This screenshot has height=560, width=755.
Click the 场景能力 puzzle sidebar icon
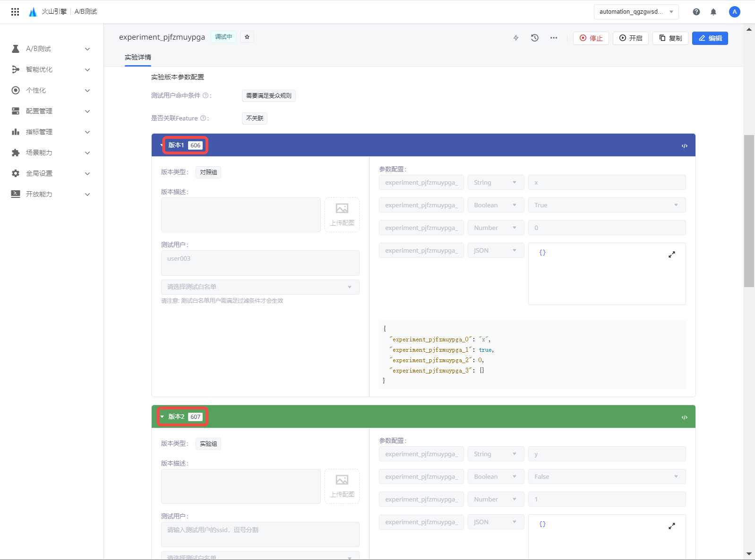(16, 153)
